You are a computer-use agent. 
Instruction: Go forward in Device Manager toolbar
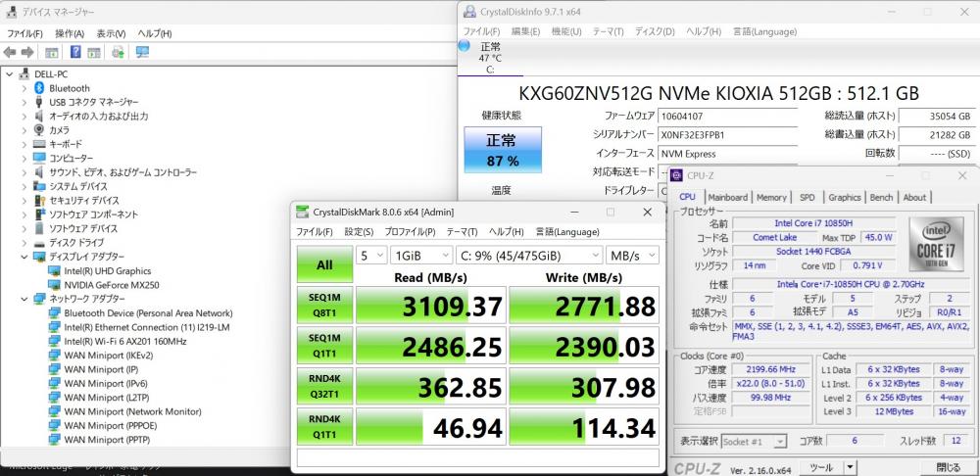pyautogui.click(x=27, y=53)
